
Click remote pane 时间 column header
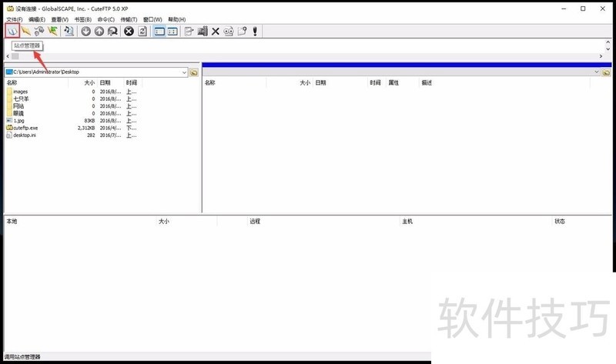coord(377,83)
